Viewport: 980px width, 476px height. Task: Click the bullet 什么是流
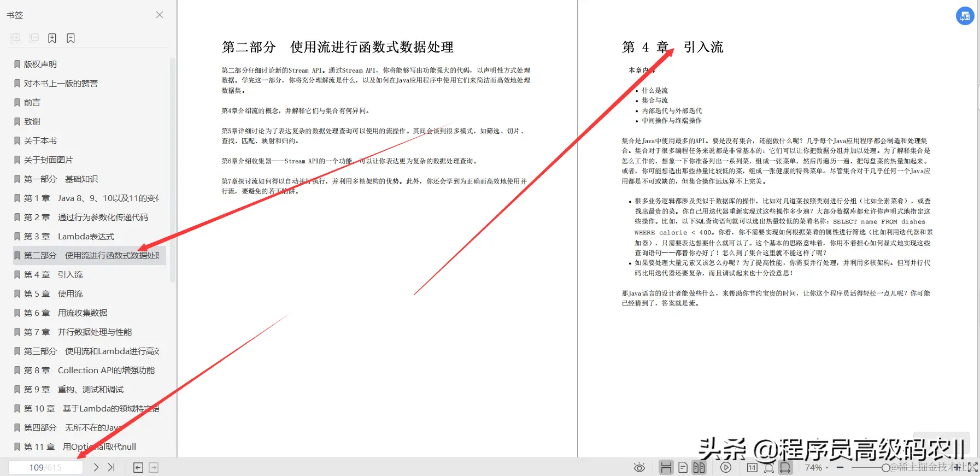pyautogui.click(x=655, y=90)
